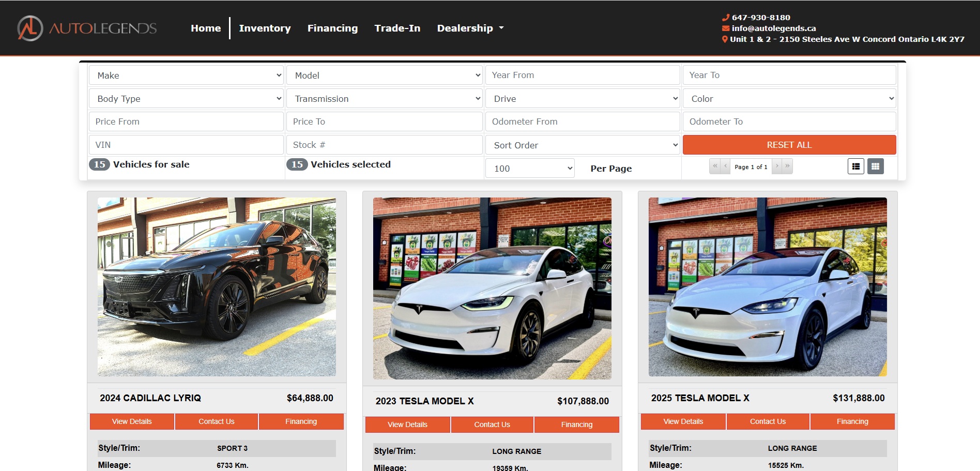Open the Transmission dropdown
This screenshot has width=980, height=471.
384,99
